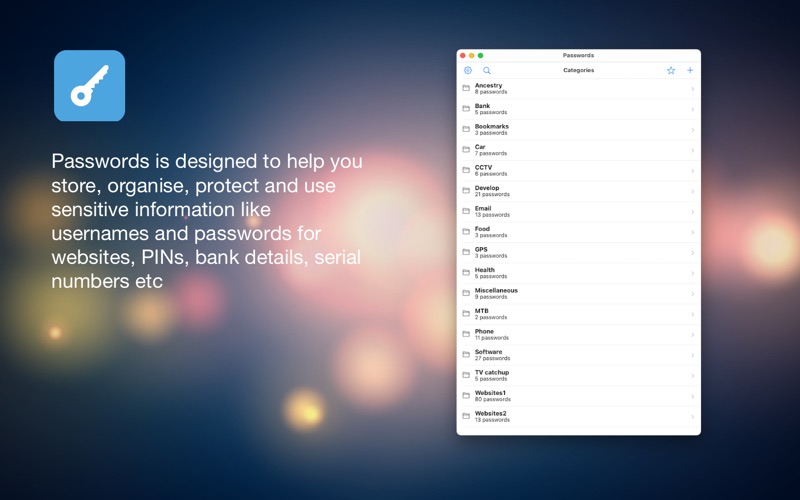800x500 pixels.
Task: Close the Passwords window
Action: point(463,55)
